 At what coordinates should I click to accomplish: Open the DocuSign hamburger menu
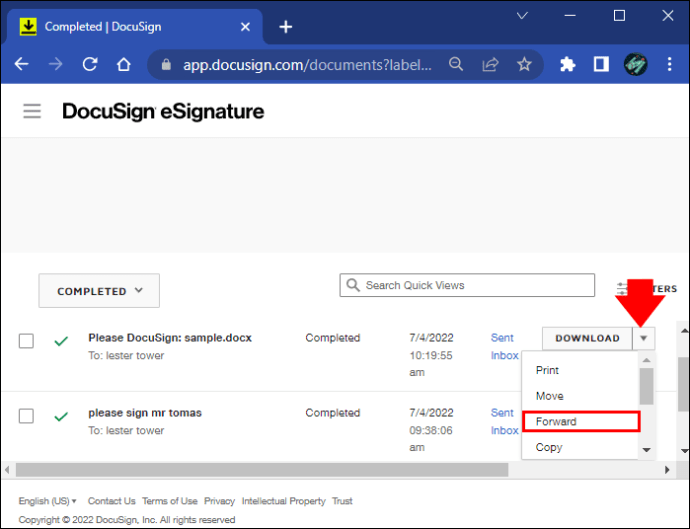click(32, 111)
